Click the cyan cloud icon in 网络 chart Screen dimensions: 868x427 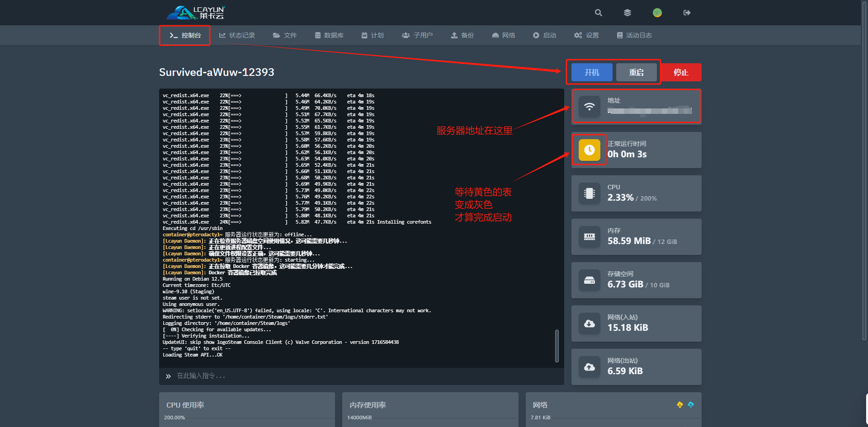[691, 405]
